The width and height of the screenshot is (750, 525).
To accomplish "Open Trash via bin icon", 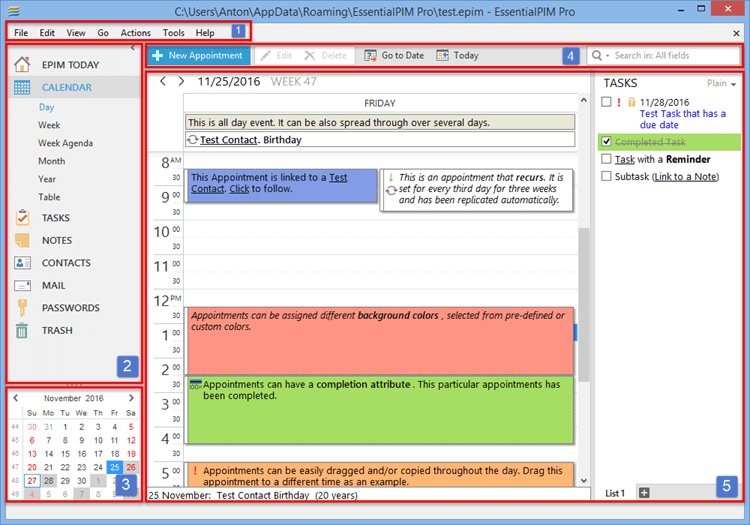I will pos(22,330).
